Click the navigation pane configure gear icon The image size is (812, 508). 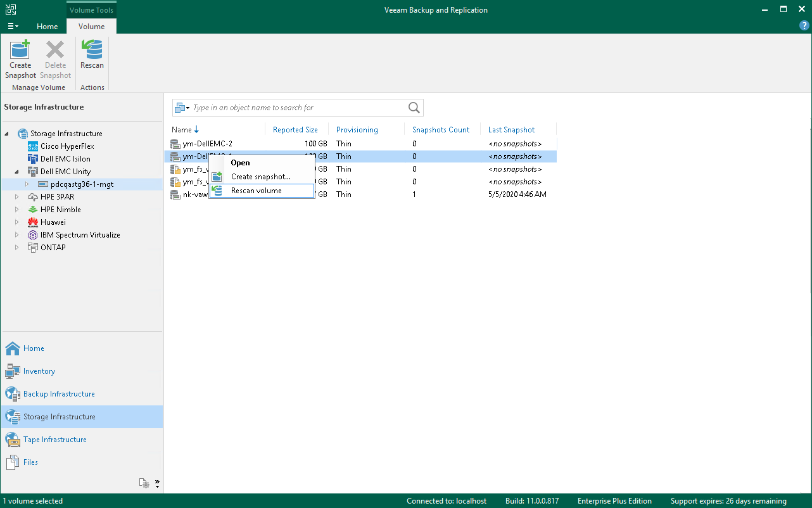[x=145, y=484]
